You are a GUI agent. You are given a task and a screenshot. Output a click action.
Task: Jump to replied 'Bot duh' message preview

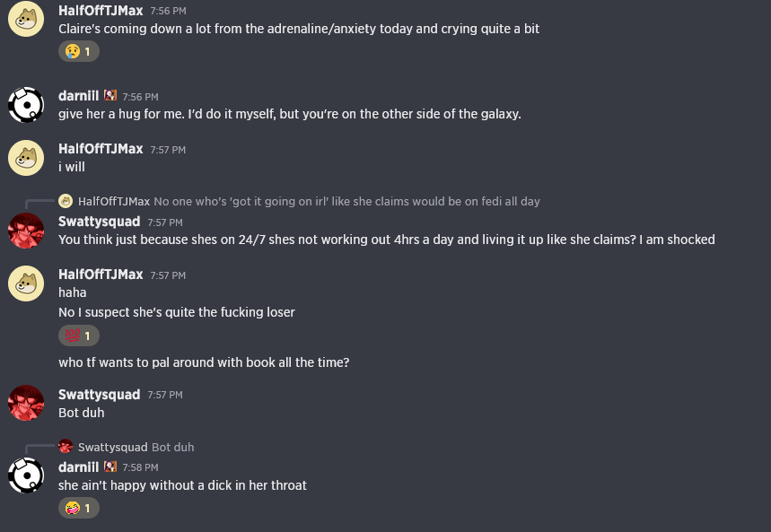[x=172, y=447]
